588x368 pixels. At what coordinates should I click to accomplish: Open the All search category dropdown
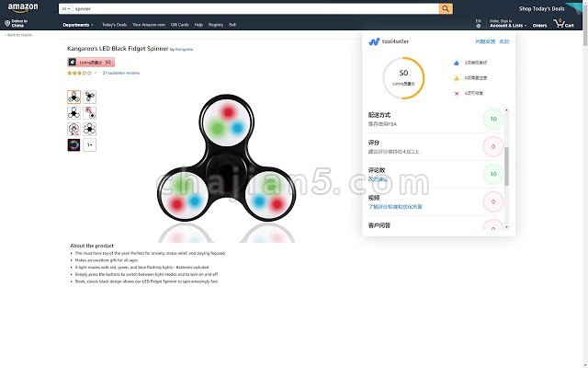click(66, 8)
